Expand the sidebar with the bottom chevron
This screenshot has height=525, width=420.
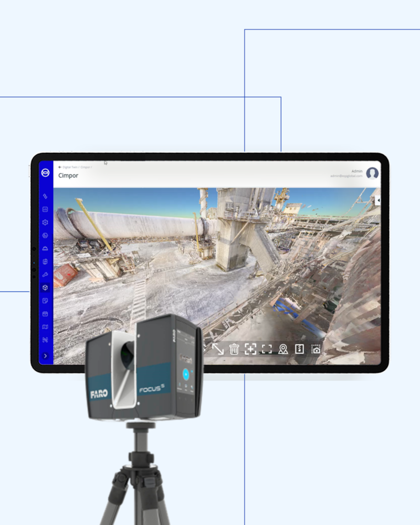click(45, 356)
